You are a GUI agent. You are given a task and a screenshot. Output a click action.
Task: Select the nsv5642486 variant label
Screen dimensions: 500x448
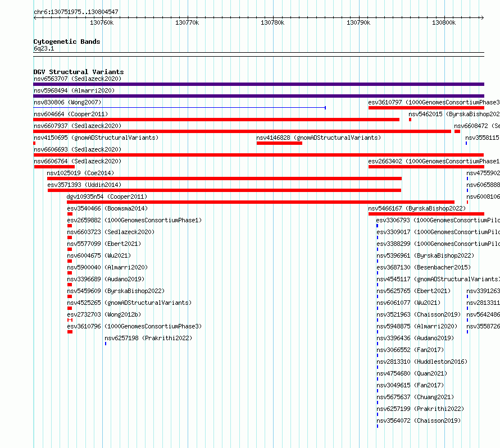(483, 314)
